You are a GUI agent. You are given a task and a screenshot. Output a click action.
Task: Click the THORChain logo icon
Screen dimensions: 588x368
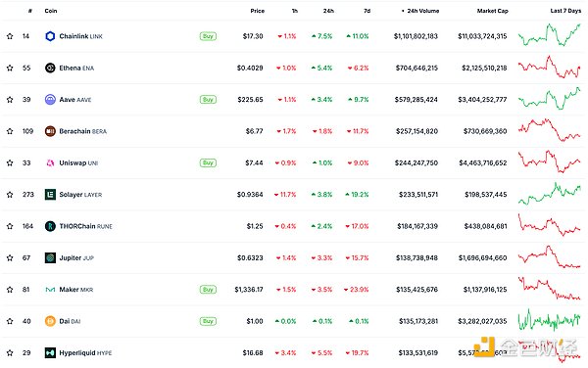click(50, 226)
